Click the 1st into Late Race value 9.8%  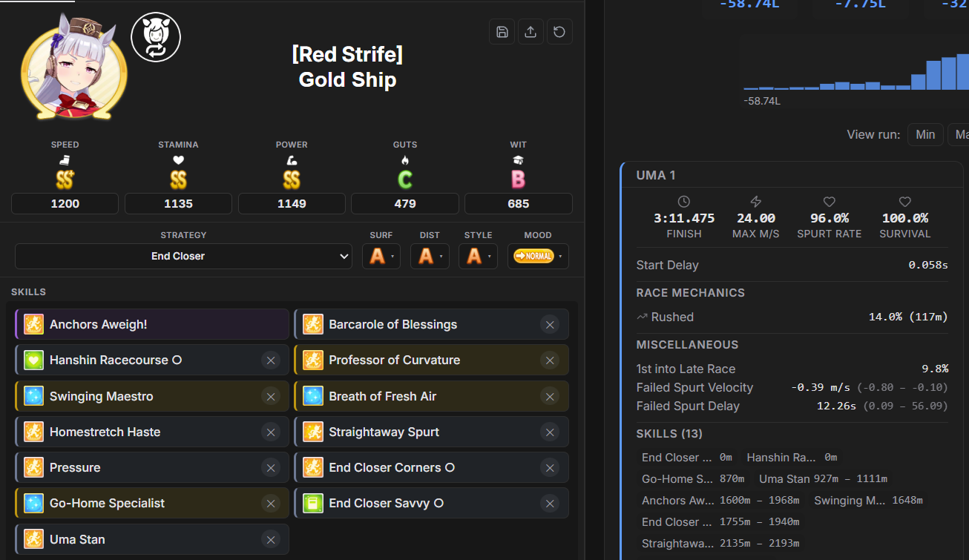coord(935,369)
